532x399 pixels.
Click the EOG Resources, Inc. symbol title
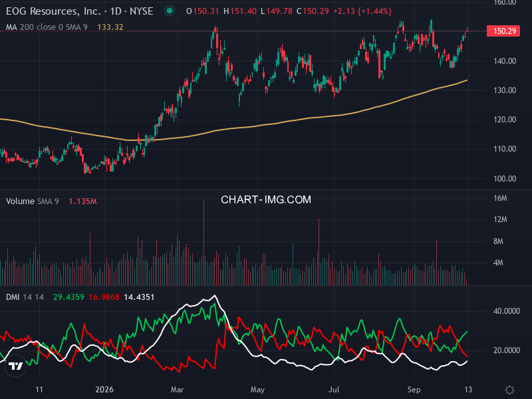tap(79, 11)
